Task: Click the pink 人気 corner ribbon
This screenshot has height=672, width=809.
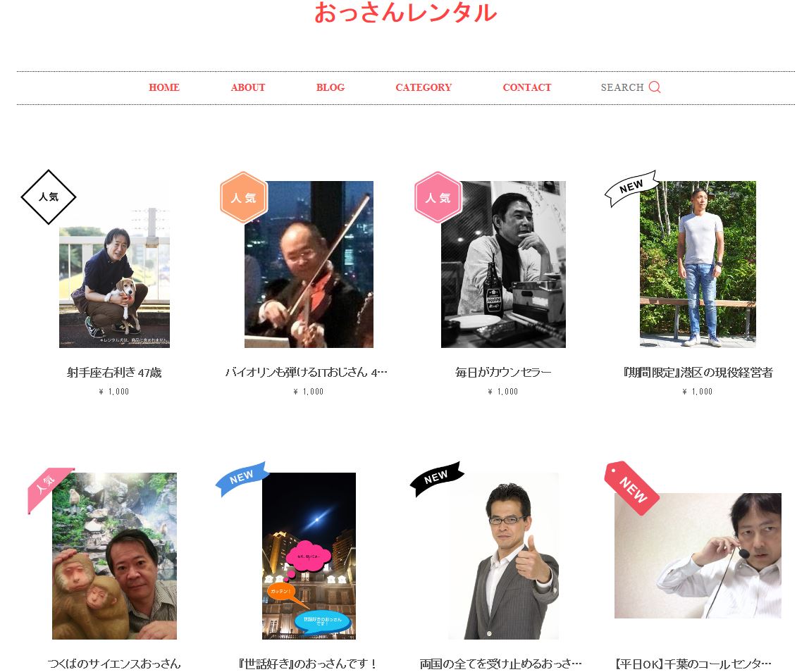Action: 49,489
